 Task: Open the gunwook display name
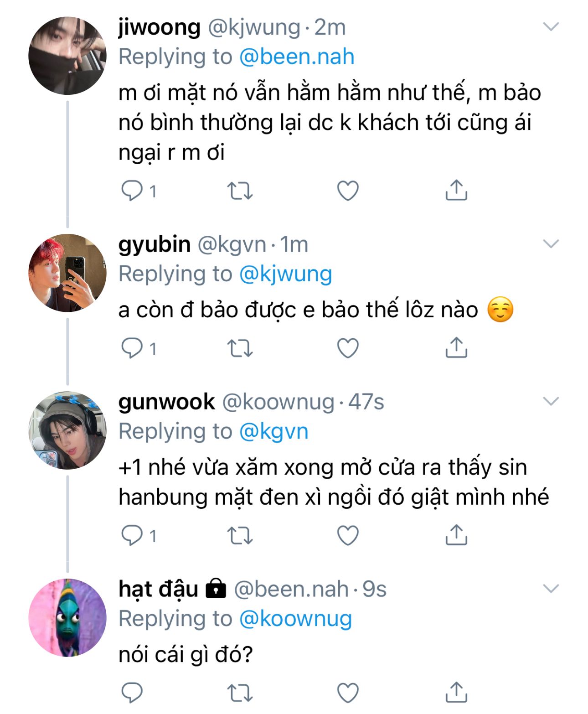point(166,402)
